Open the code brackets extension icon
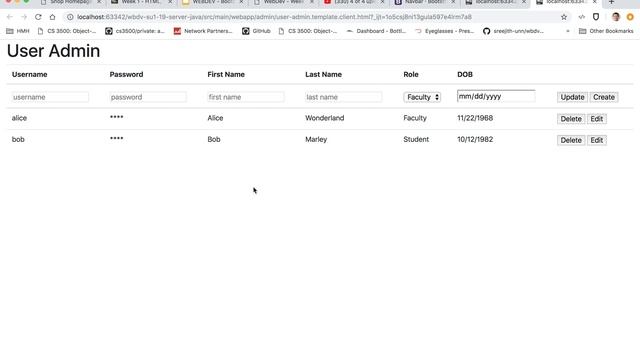This screenshot has height=360, width=640. [582, 17]
